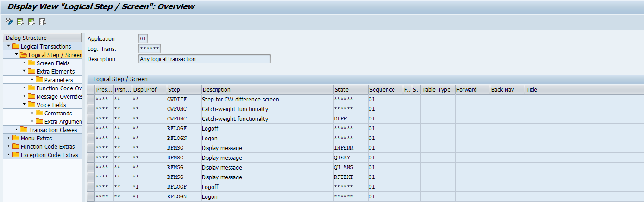644x202 pixels.
Task: Click the Commands folder icon
Action: pyautogui.click(x=39, y=113)
